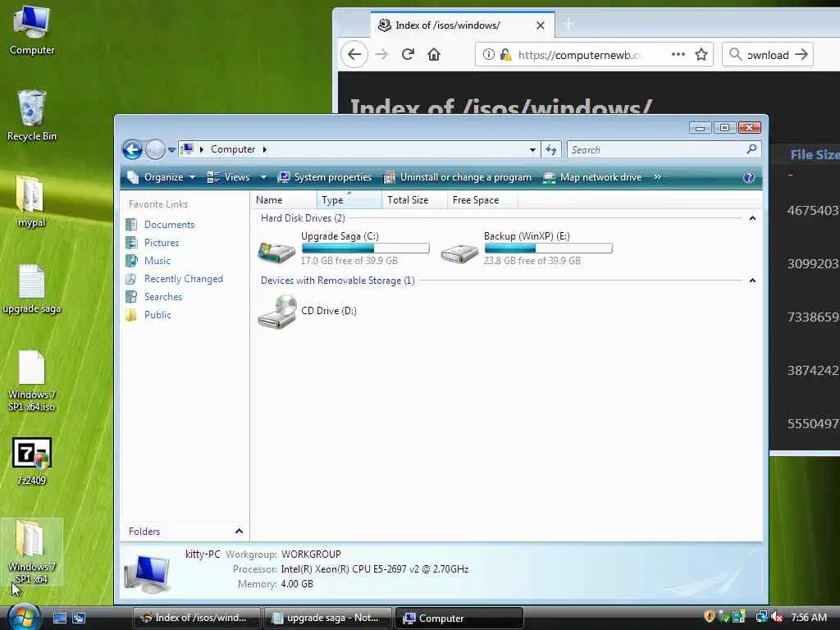Sort by the Total Size column

[x=414, y=200]
